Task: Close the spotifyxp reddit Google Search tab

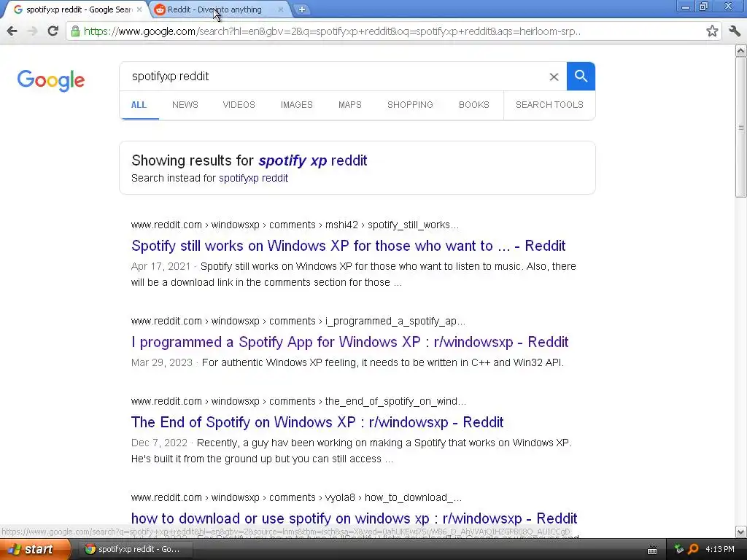Action: (x=139, y=9)
